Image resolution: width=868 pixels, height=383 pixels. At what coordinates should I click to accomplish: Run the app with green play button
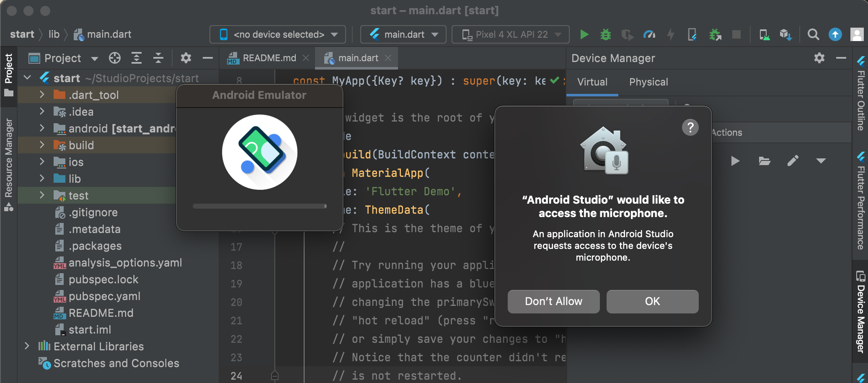click(x=584, y=34)
